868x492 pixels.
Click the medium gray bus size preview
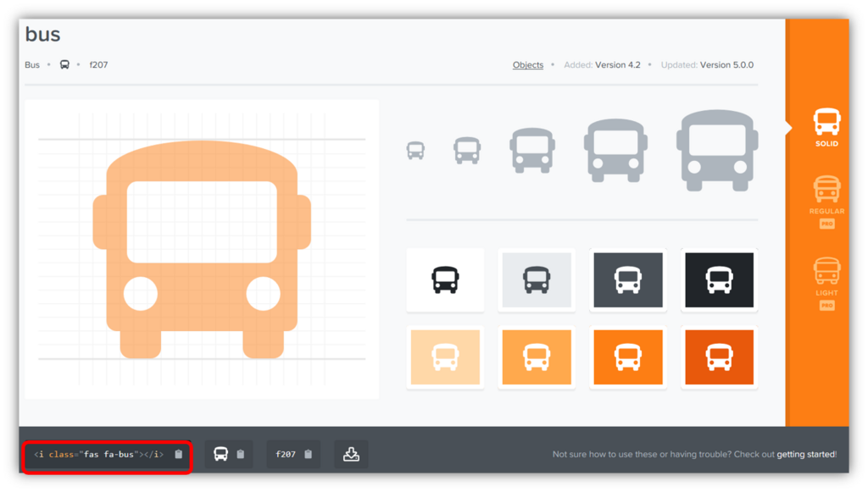point(532,151)
